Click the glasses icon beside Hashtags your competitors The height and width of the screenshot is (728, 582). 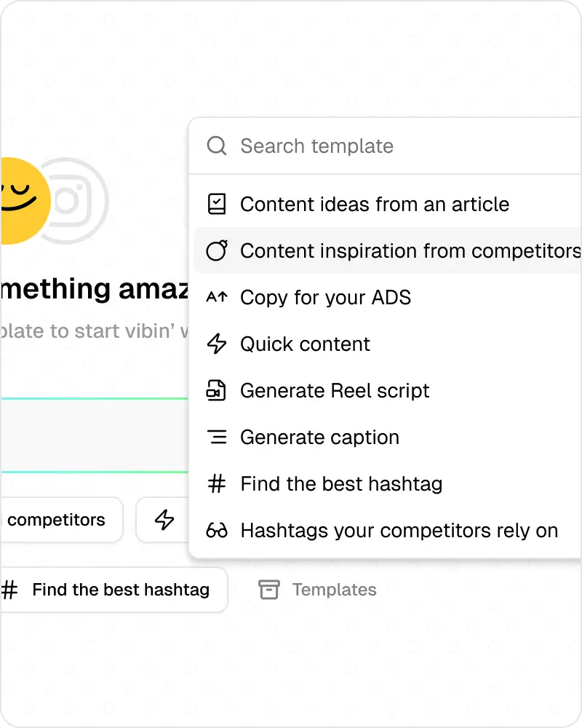point(217,531)
